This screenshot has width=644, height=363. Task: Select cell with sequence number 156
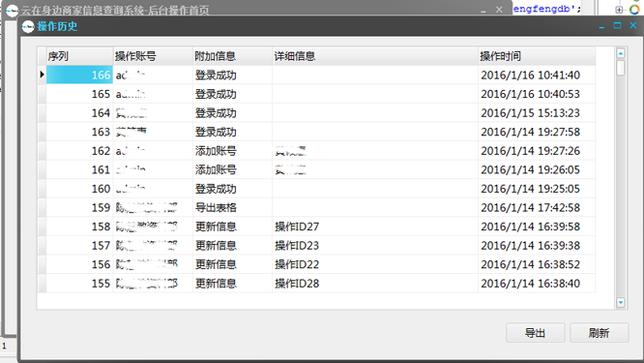[x=79, y=264]
